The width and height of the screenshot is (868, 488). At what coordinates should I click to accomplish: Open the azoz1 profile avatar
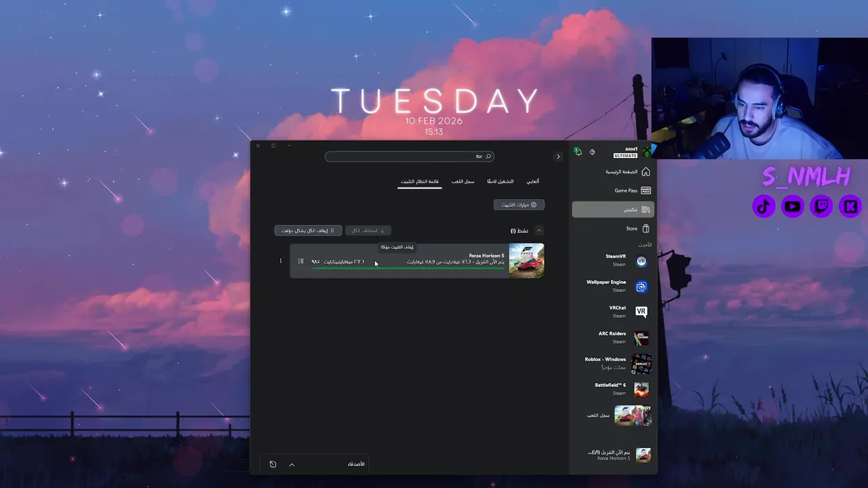646,152
